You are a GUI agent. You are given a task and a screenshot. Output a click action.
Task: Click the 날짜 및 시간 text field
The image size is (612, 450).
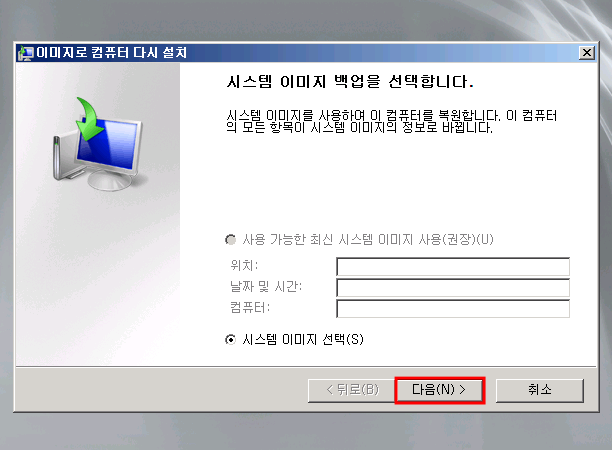point(453,288)
